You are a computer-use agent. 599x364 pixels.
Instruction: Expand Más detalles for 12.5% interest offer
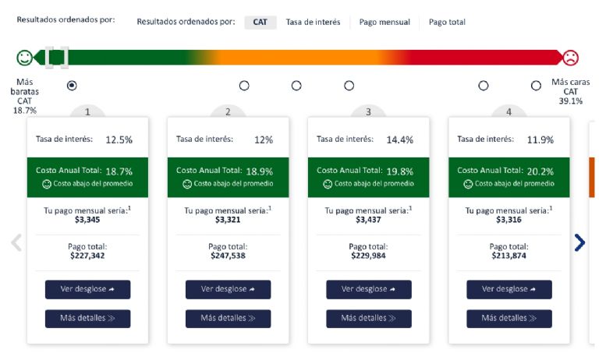click(x=87, y=318)
